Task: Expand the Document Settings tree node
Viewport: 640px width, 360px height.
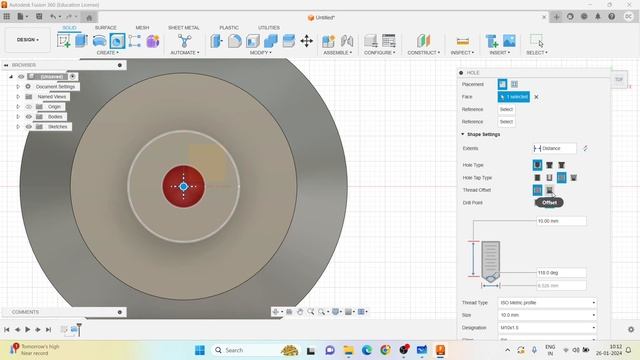Action: tap(18, 87)
